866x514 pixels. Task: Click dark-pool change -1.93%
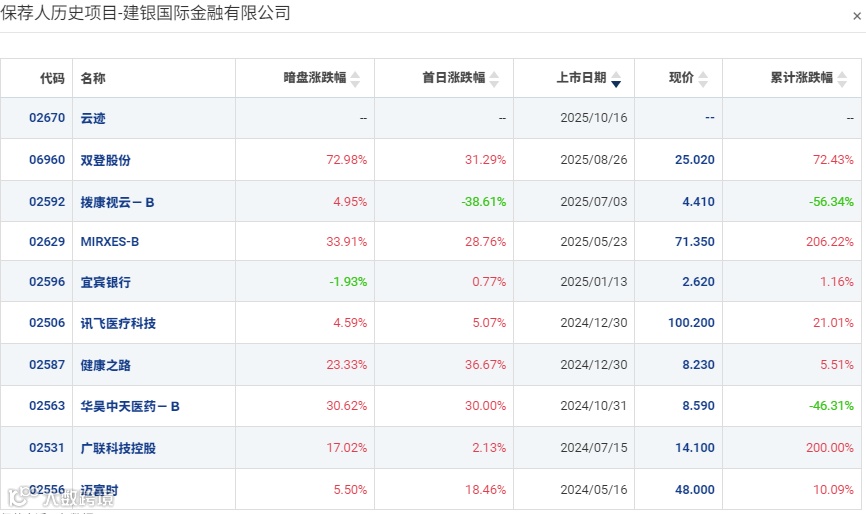pos(348,282)
